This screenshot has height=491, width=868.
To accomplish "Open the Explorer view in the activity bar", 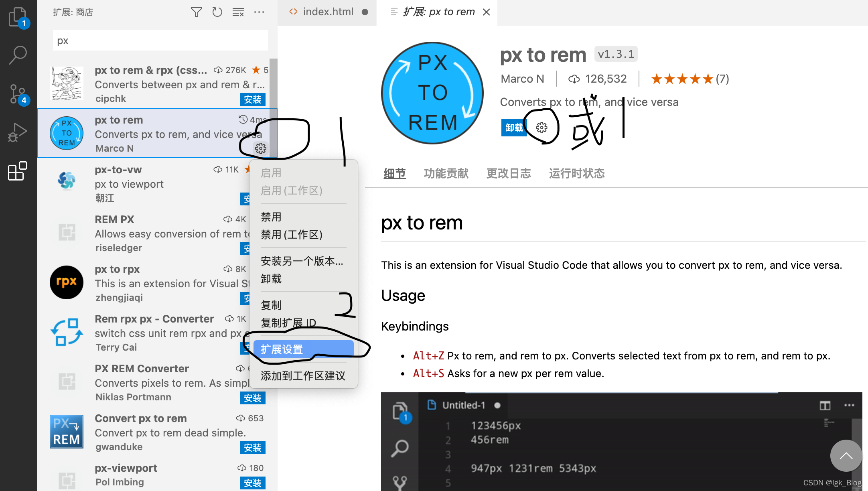I will point(18,18).
